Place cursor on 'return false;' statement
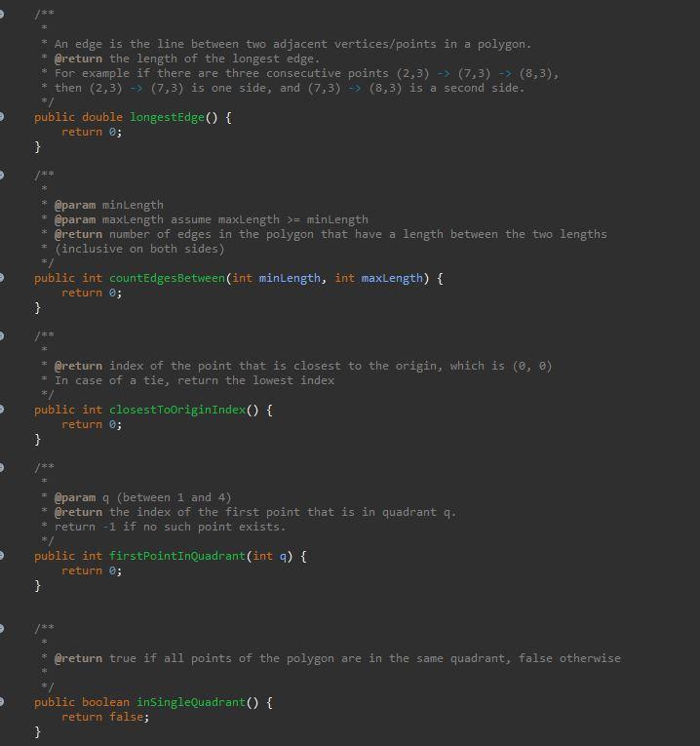This screenshot has width=700, height=746. 105,717
